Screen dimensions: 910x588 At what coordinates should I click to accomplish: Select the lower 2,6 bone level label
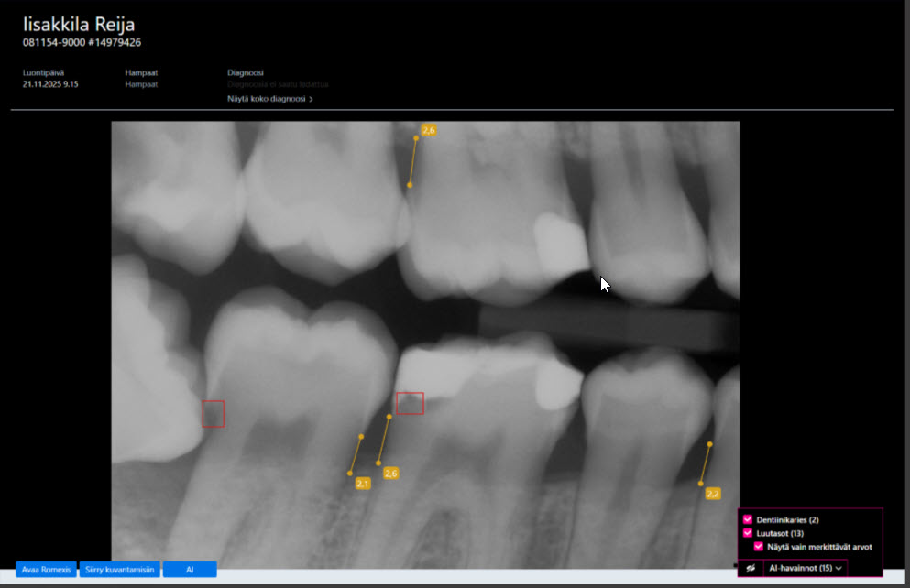click(x=391, y=474)
